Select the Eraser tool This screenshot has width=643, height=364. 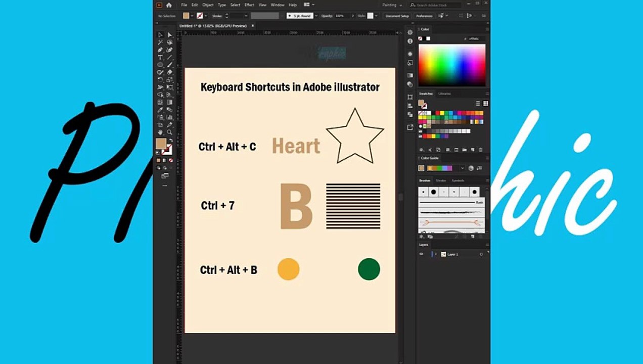(169, 72)
